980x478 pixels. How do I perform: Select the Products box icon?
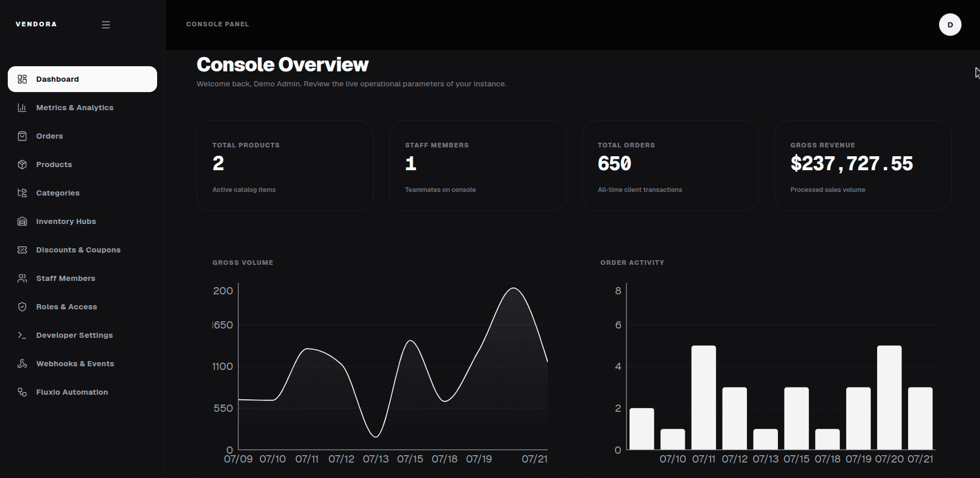[22, 165]
